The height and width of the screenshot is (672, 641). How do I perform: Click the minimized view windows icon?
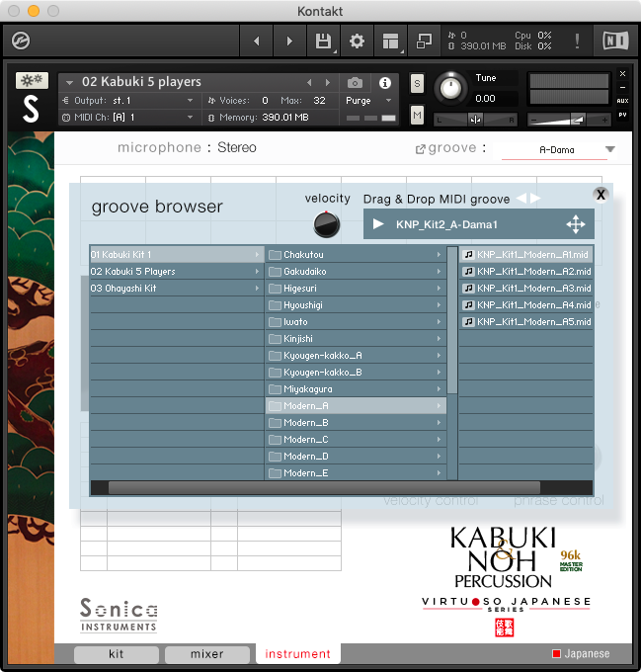[x=424, y=42]
